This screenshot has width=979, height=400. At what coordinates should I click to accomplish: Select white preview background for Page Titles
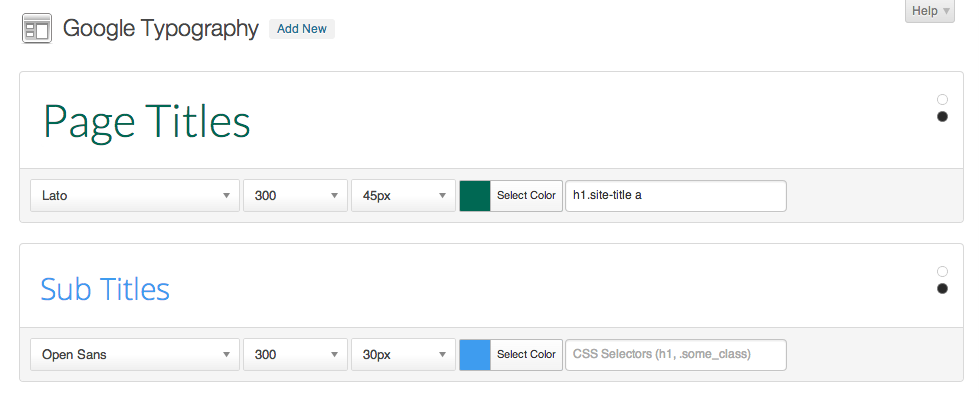click(x=942, y=100)
